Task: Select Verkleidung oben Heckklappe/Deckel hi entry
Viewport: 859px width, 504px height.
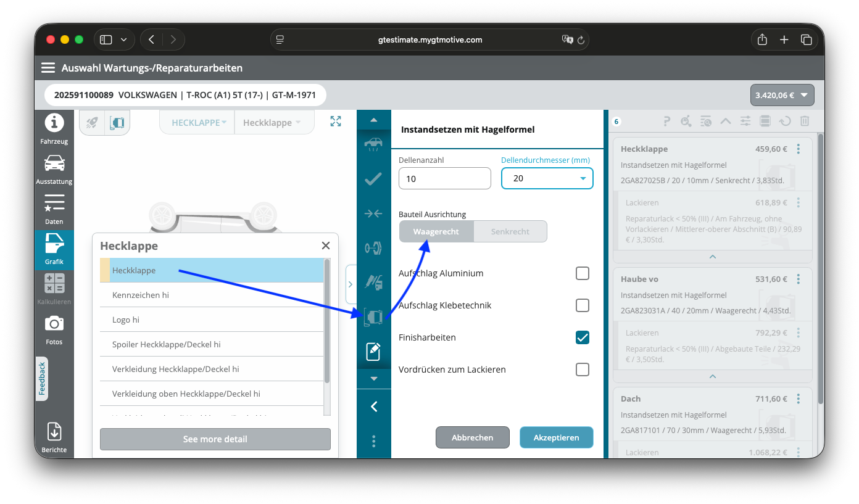Action: [212, 394]
